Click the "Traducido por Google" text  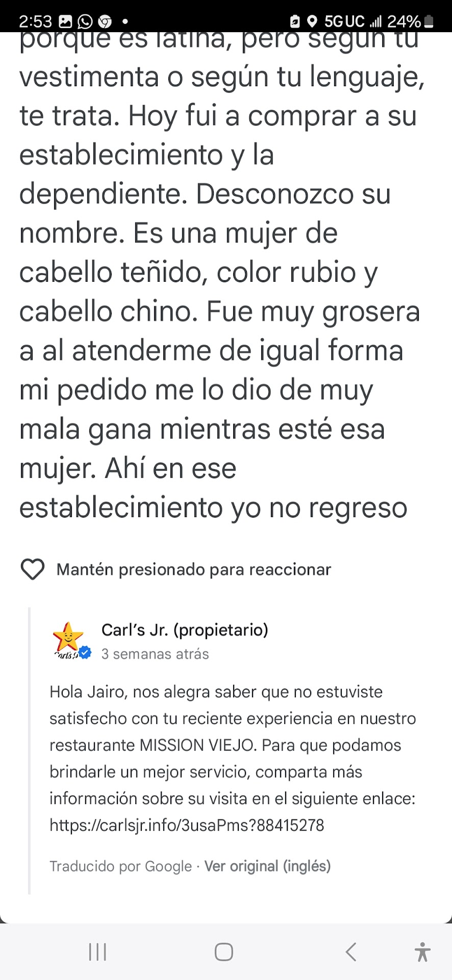point(121,866)
